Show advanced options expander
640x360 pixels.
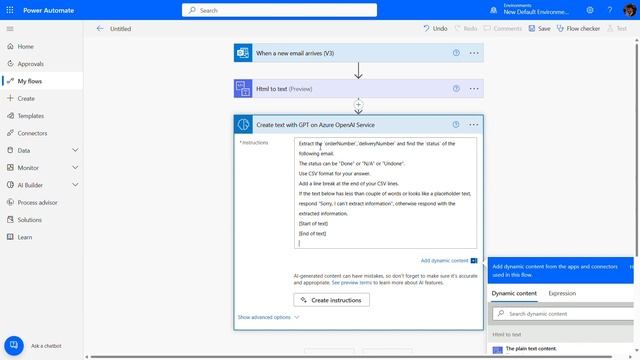tap(269, 317)
